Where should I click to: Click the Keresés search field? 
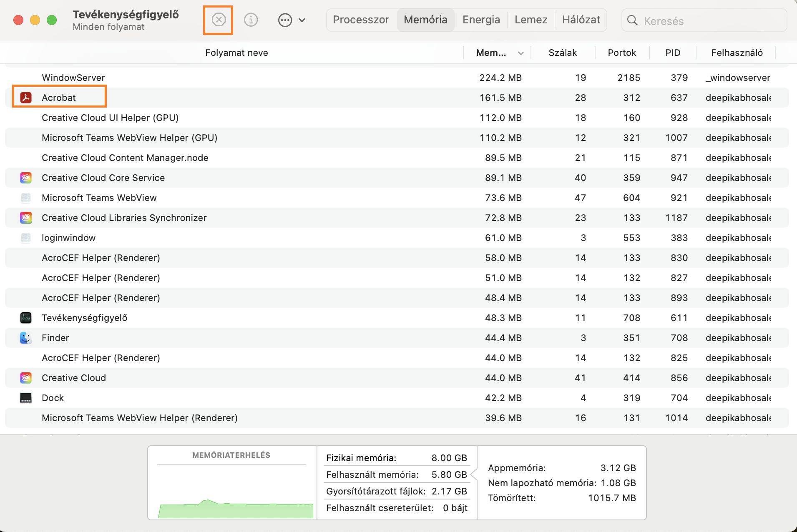click(x=709, y=21)
